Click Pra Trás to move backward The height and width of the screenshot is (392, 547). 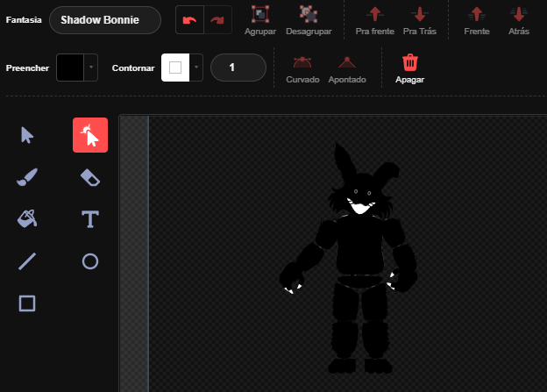tap(420, 21)
